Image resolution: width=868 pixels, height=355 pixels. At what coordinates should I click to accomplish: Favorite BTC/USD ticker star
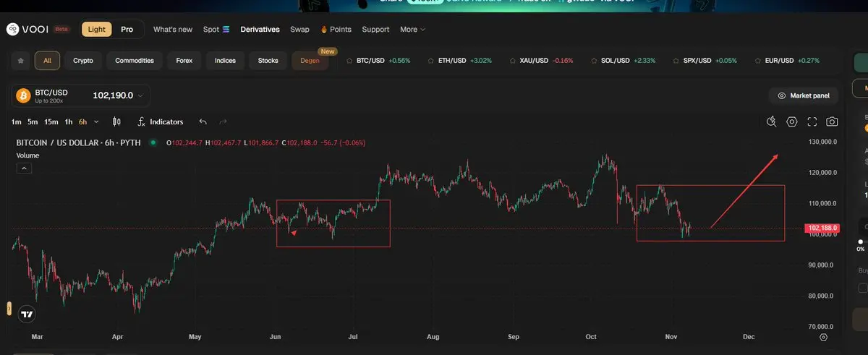tap(349, 61)
